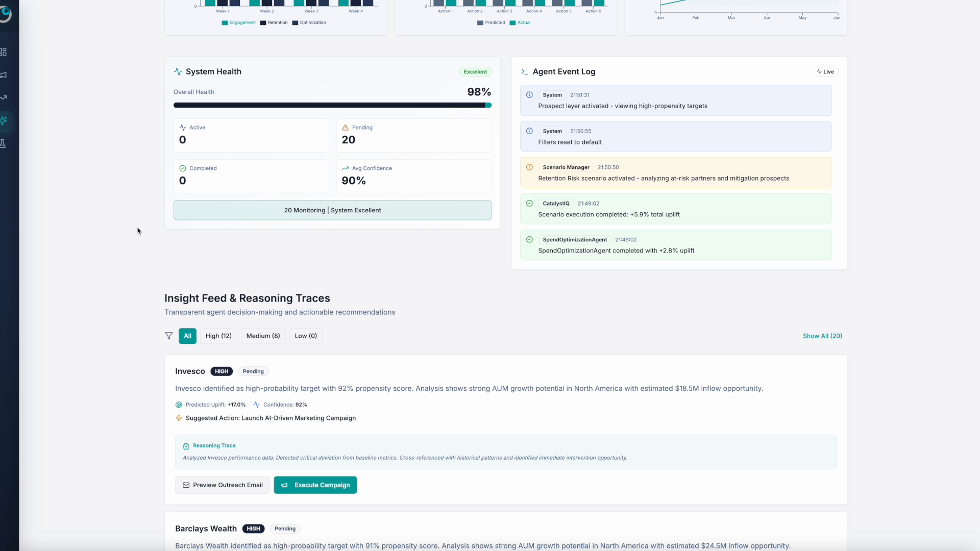Open the filter funnel icon in Insight Feed
980x551 pixels.
pyautogui.click(x=168, y=336)
